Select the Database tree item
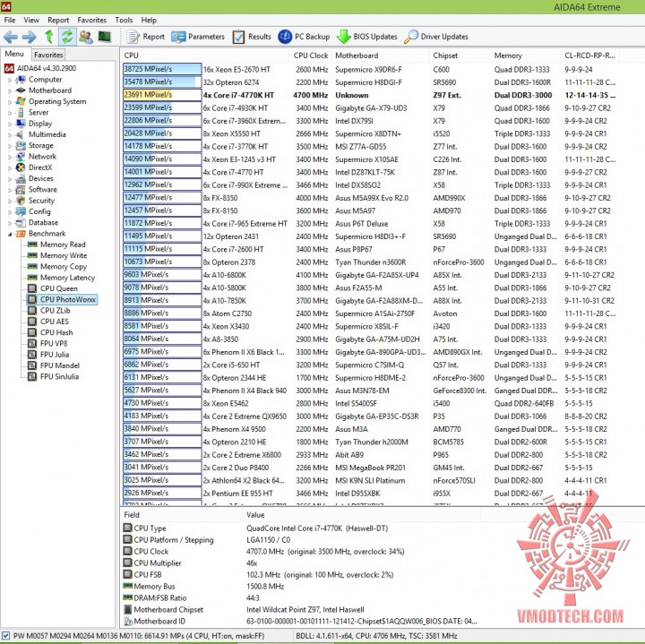Screen dimensions: 645x644 43,222
